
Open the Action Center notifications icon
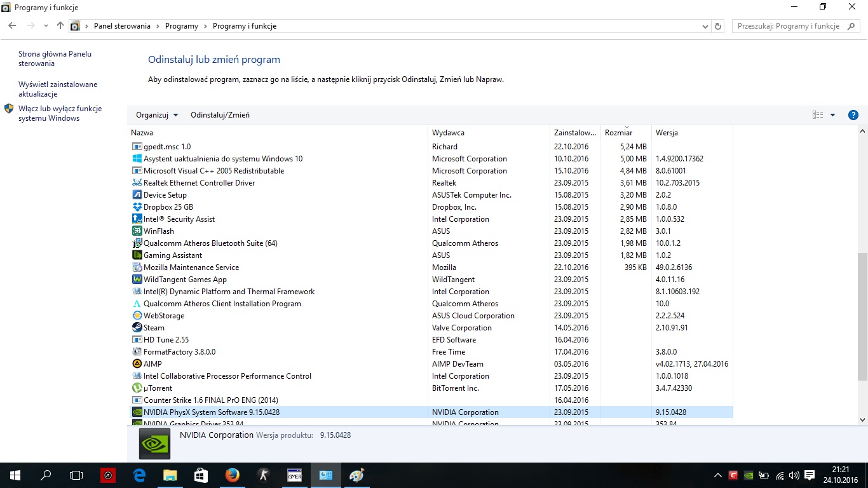pos(810,475)
